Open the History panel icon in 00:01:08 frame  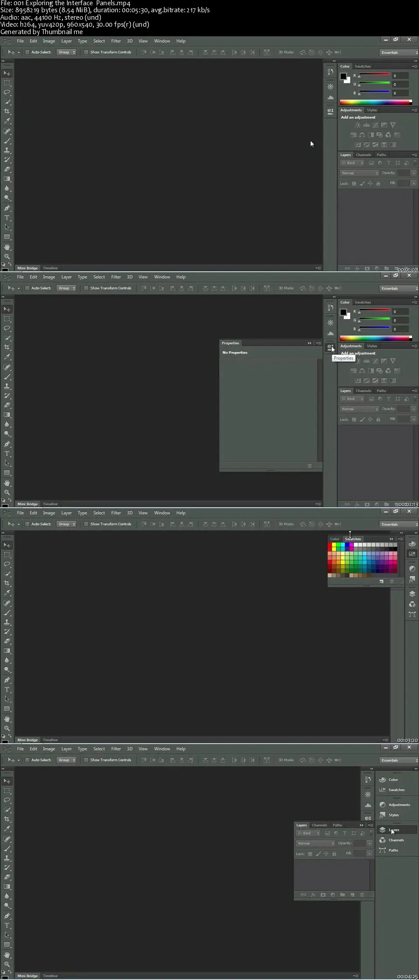330,72
